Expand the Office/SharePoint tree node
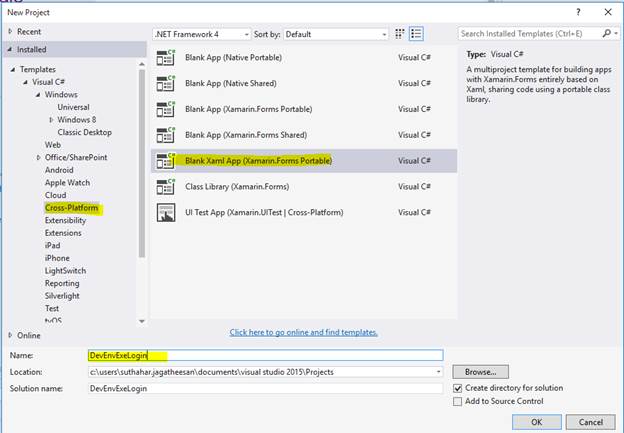This screenshot has height=433, width=624. [38, 158]
